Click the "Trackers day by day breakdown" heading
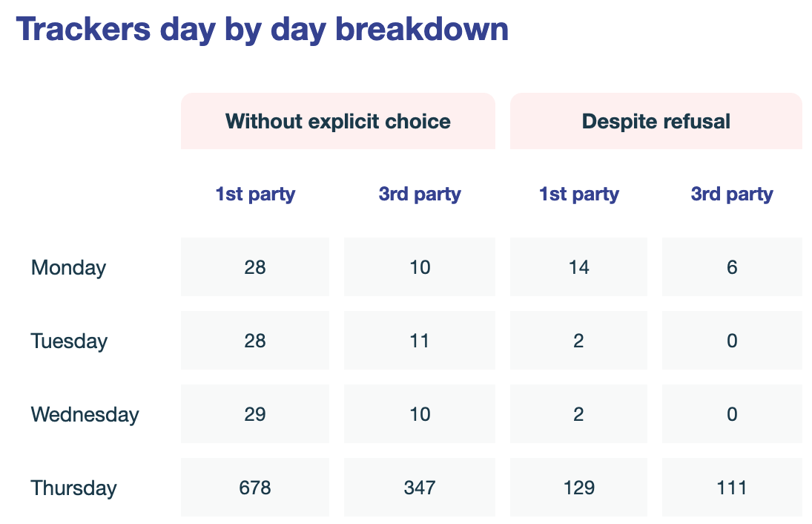Viewport: 812px width, 524px height. [x=263, y=30]
